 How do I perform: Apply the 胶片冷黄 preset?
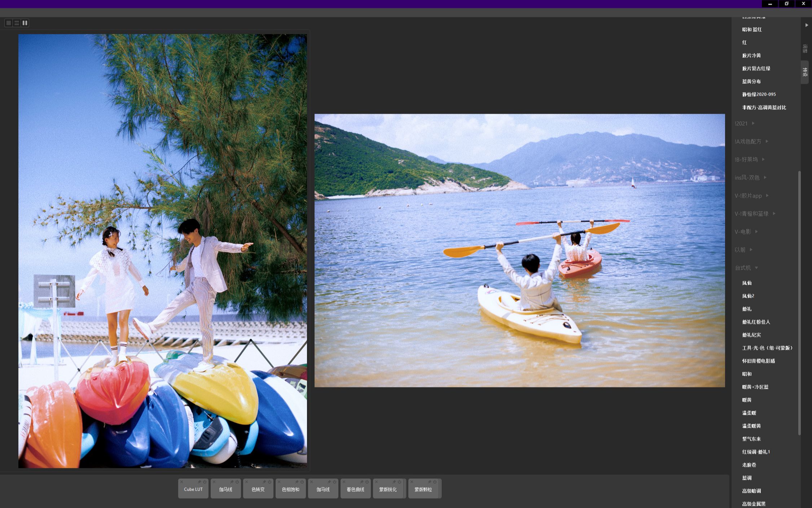tap(751, 56)
